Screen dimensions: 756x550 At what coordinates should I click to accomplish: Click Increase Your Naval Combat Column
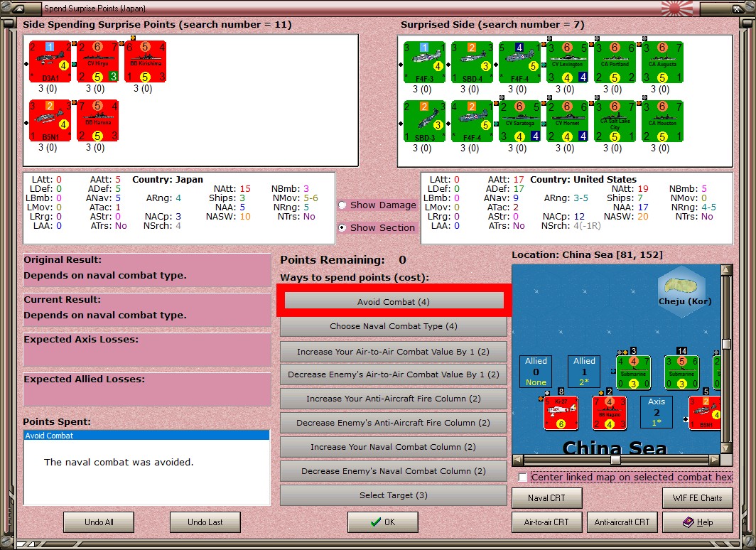pos(394,447)
